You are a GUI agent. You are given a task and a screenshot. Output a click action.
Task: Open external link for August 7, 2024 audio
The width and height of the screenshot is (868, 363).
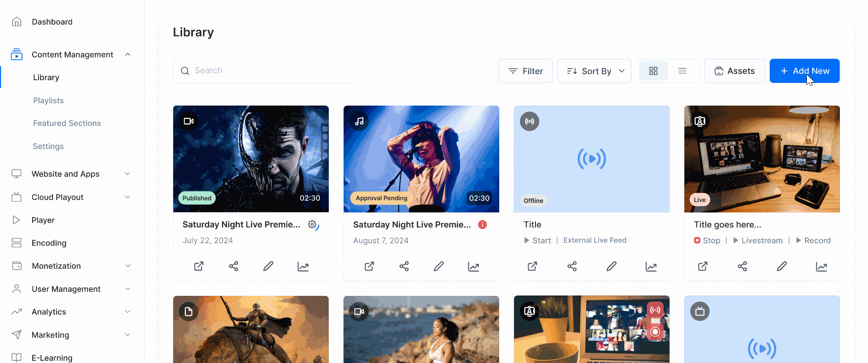coord(369,266)
